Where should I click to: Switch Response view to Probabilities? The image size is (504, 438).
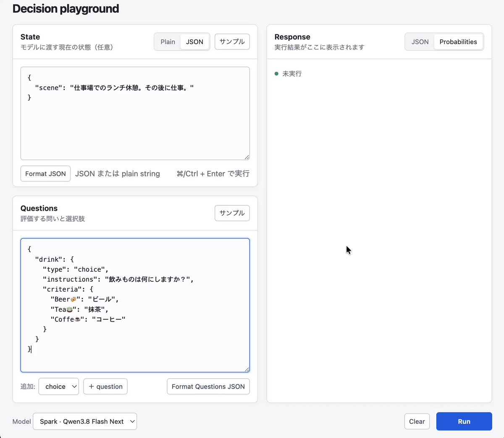(x=458, y=42)
